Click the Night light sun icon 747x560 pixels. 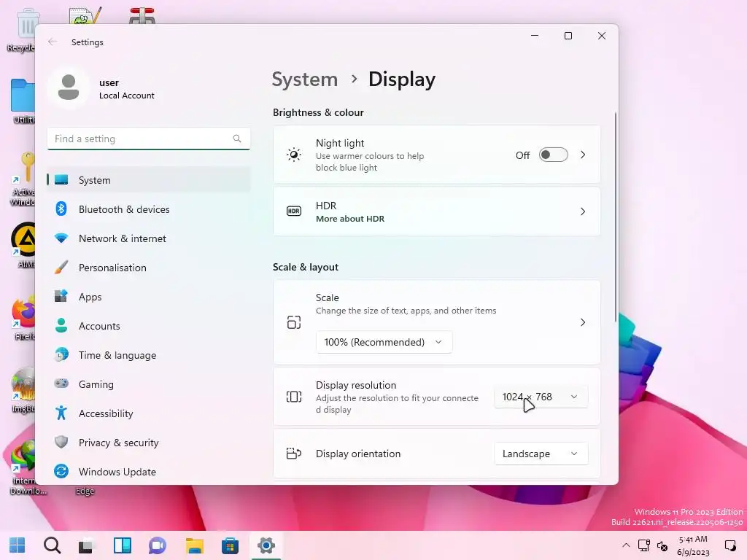click(x=294, y=155)
